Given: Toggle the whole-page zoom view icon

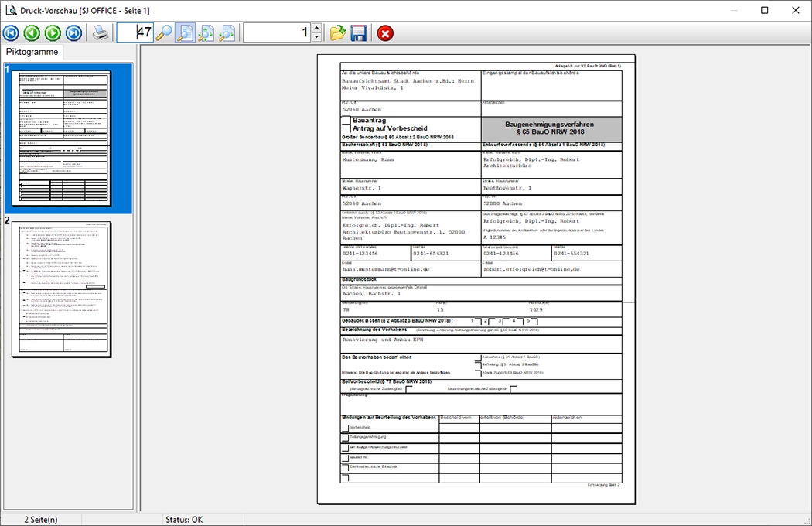Looking at the screenshot, I should [185, 33].
